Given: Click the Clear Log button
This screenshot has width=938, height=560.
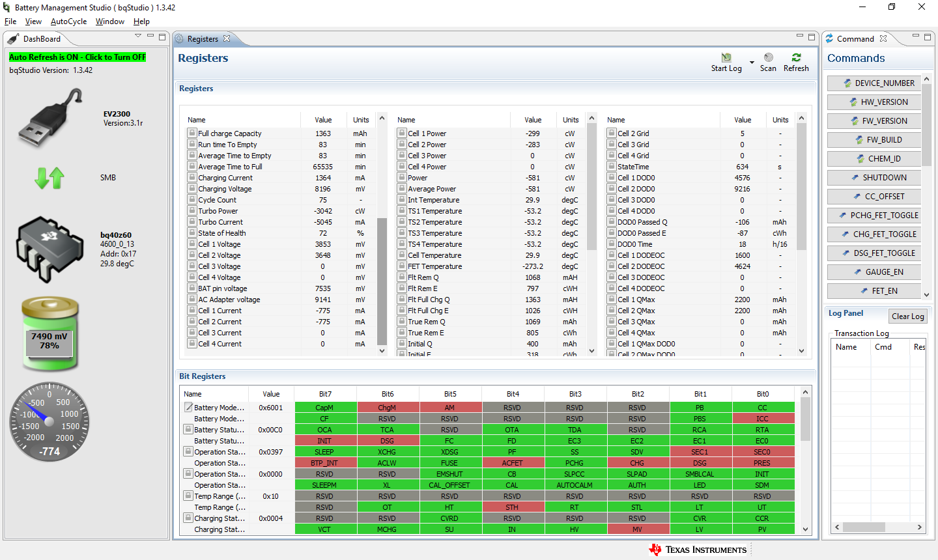Looking at the screenshot, I should 908,316.
